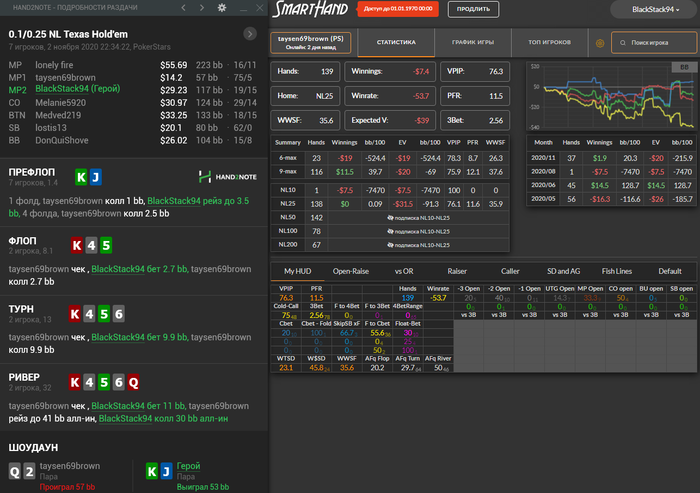The image size is (700, 493).
Task: Click the green 5 flop card
Action: tap(106, 245)
